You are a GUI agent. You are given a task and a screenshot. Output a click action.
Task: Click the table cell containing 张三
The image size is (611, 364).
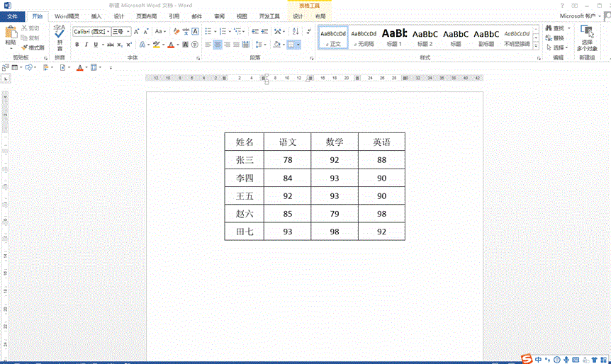[x=244, y=160]
